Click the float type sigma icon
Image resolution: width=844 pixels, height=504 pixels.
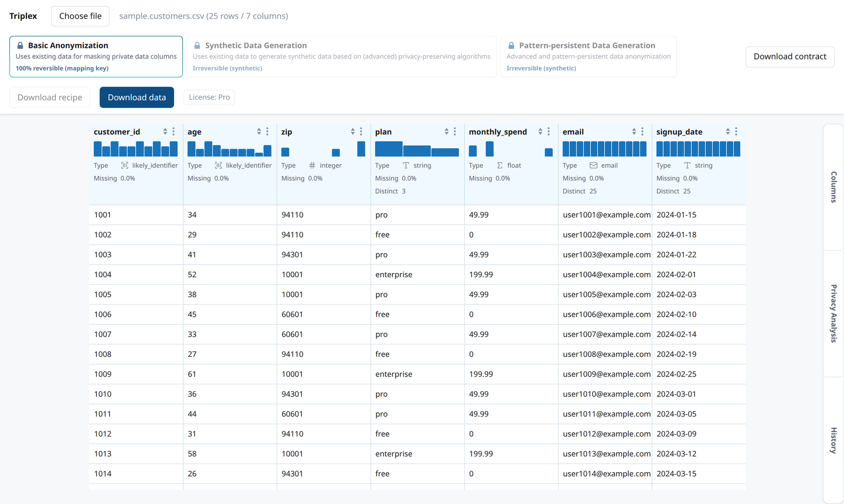(500, 166)
